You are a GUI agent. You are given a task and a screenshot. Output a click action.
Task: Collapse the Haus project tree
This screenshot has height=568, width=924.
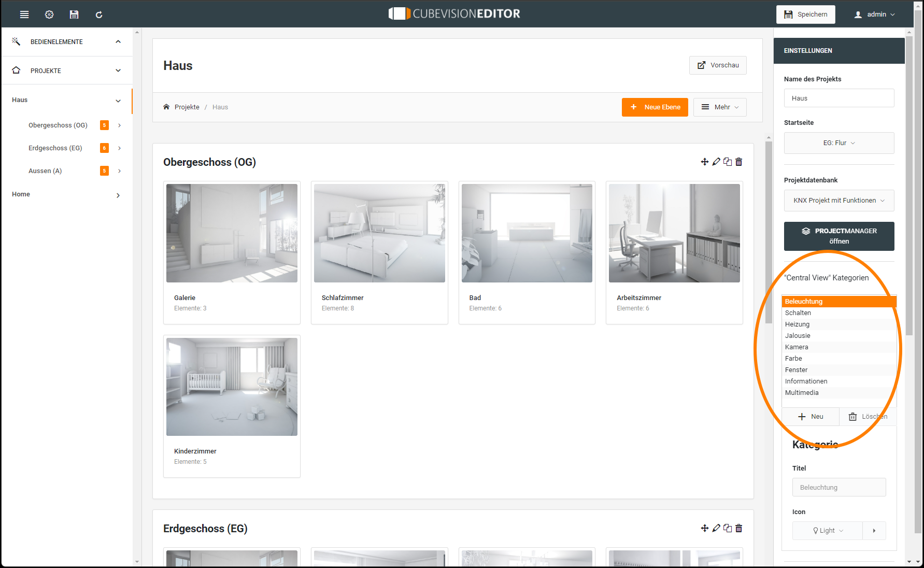pyautogui.click(x=118, y=101)
